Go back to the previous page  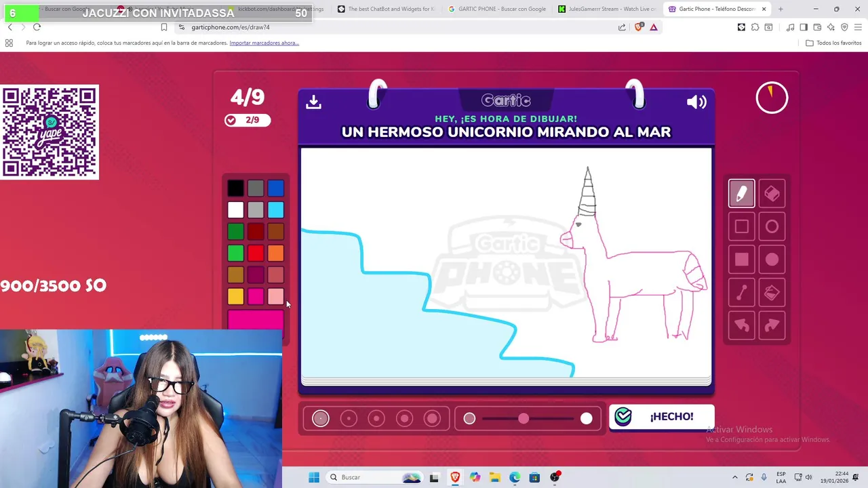(x=9, y=27)
